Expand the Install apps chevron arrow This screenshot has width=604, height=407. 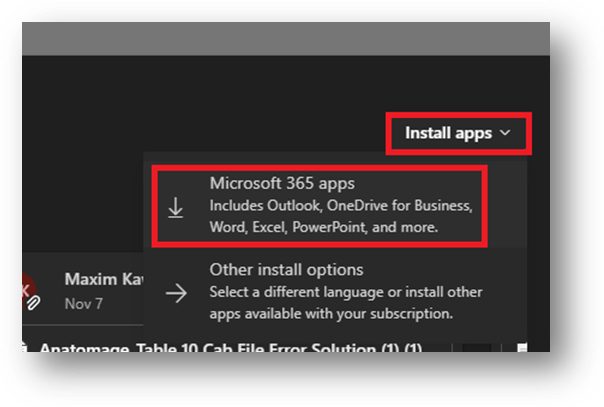[x=506, y=133]
